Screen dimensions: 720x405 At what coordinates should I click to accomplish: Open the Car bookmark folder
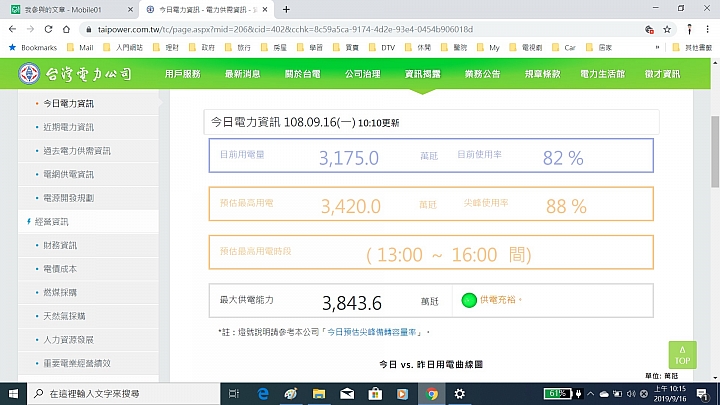pyautogui.click(x=564, y=47)
